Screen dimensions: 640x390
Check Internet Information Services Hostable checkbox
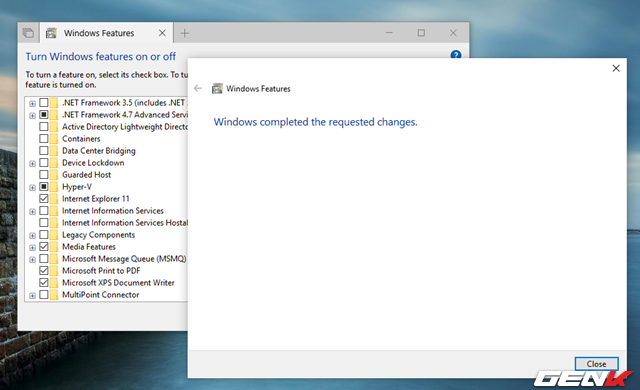[44, 223]
